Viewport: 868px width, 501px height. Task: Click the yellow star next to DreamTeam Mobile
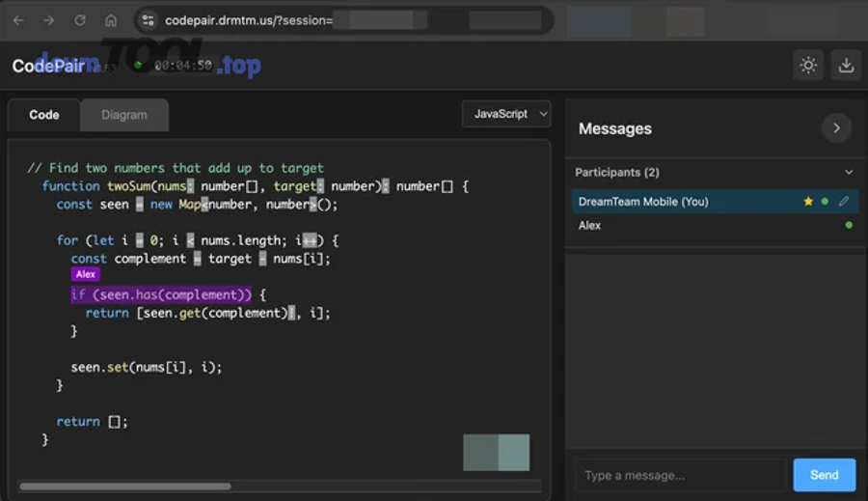click(808, 202)
